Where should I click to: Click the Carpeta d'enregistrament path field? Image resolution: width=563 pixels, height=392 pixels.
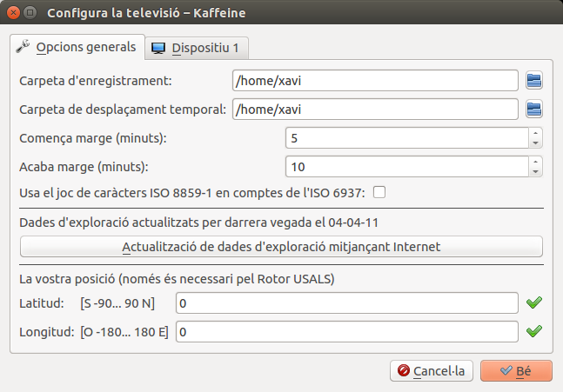click(376, 81)
